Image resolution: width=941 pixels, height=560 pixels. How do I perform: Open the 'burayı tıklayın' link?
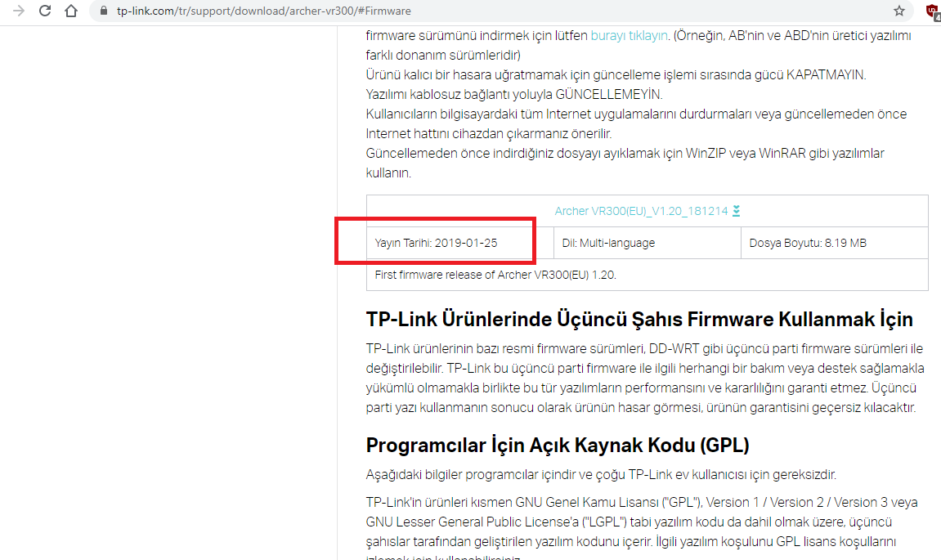point(629,35)
